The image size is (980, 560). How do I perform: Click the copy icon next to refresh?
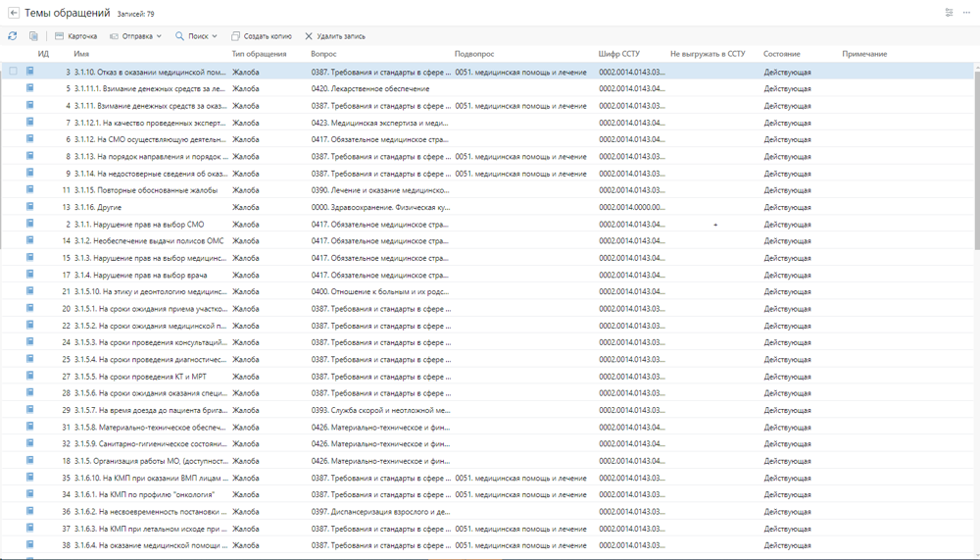[32, 36]
